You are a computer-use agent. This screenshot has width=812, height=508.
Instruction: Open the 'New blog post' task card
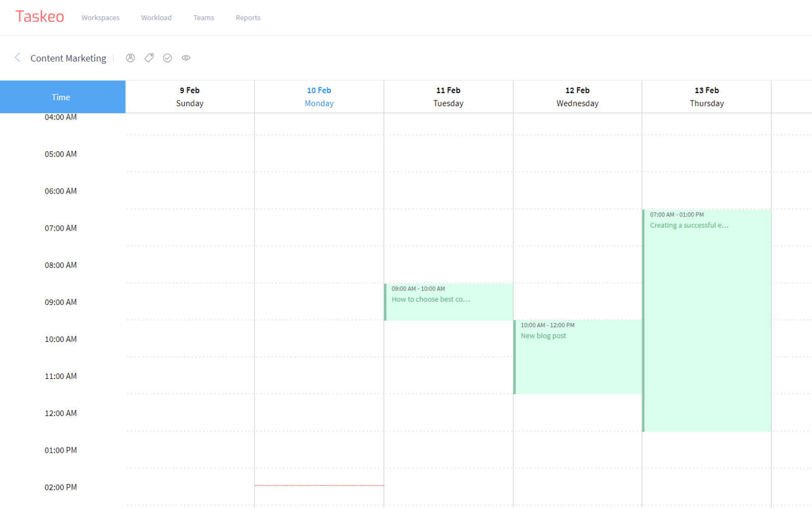click(x=578, y=356)
